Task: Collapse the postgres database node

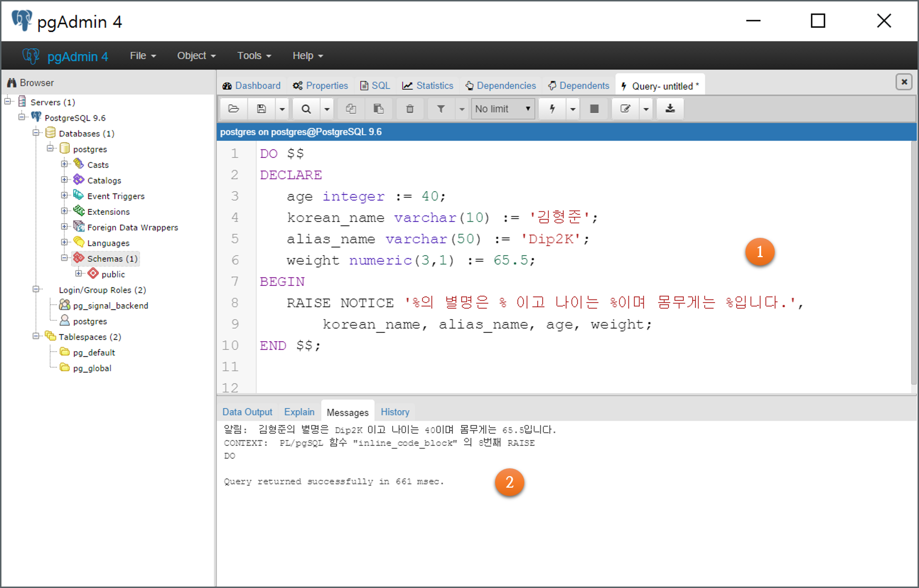Action: point(50,148)
